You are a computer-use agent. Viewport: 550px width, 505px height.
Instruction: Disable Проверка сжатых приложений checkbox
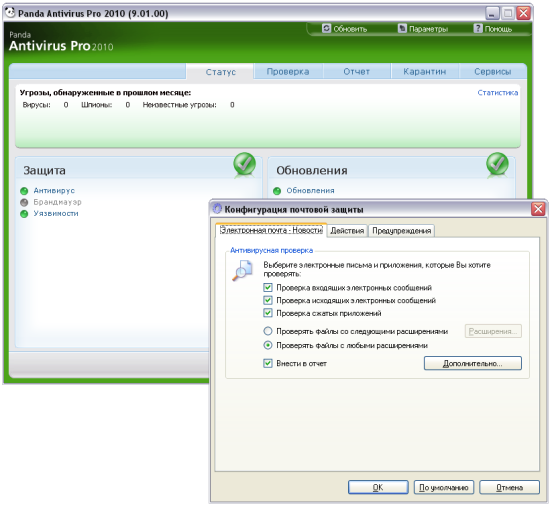pos(268,313)
